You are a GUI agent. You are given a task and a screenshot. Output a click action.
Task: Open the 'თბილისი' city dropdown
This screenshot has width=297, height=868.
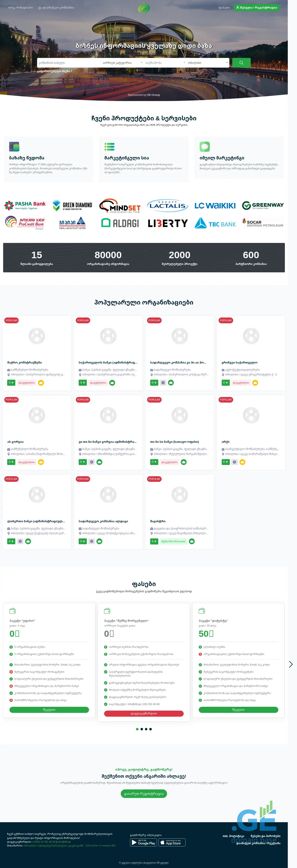[208, 63]
